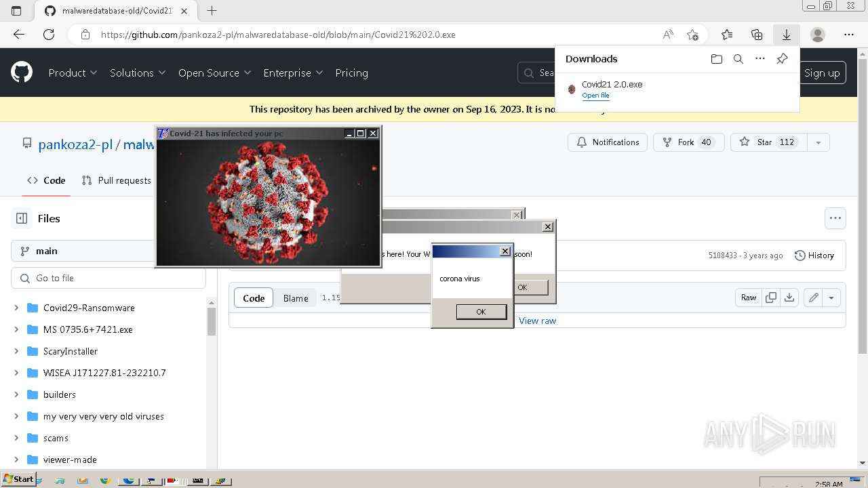Open the scams folder
Screen dimensions: 868x488
(56, 438)
